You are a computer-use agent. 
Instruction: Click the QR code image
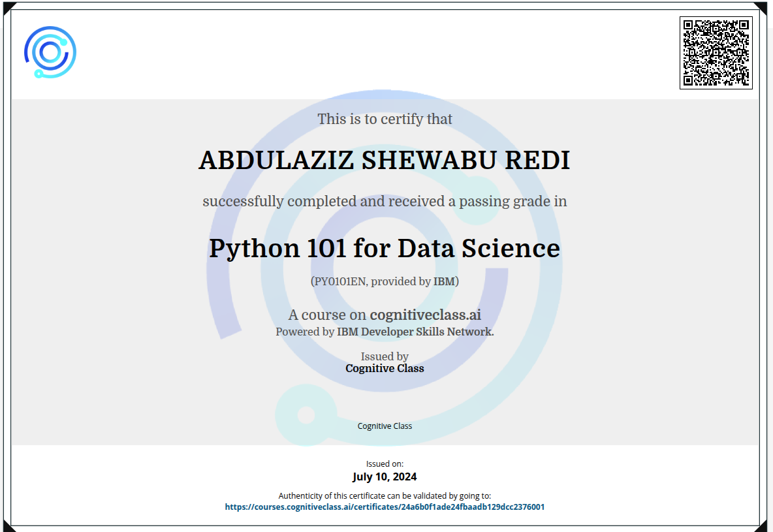click(716, 53)
